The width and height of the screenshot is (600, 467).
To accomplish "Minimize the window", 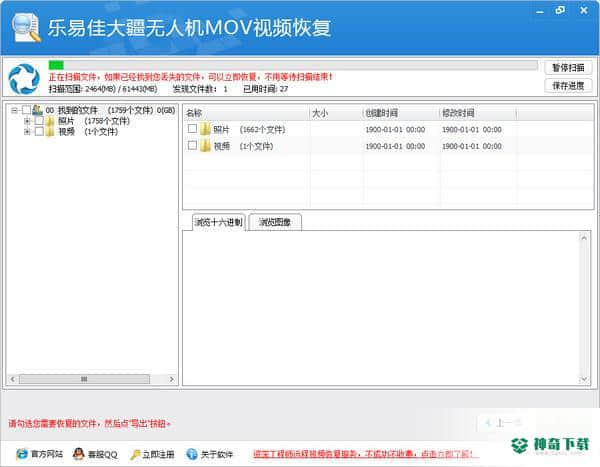I will 540,11.
